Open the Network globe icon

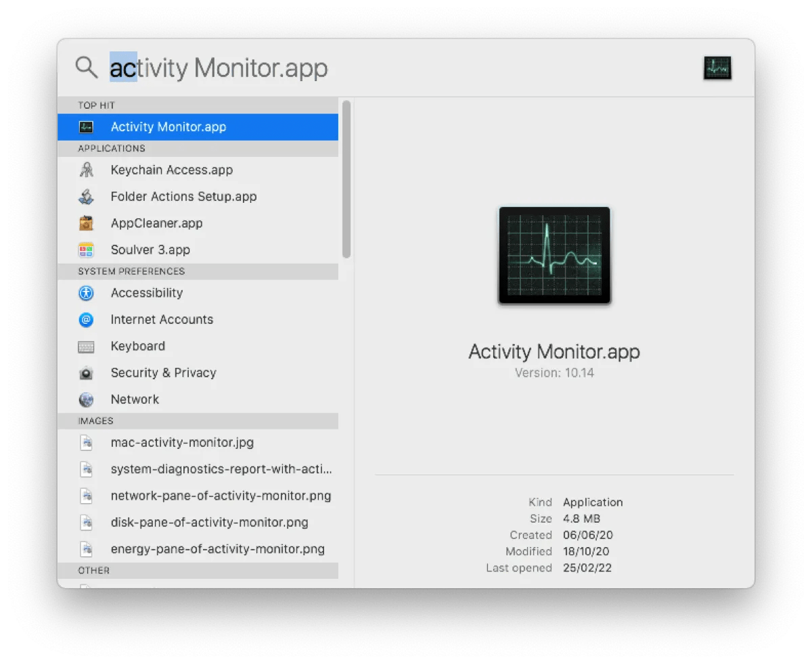[x=86, y=399]
